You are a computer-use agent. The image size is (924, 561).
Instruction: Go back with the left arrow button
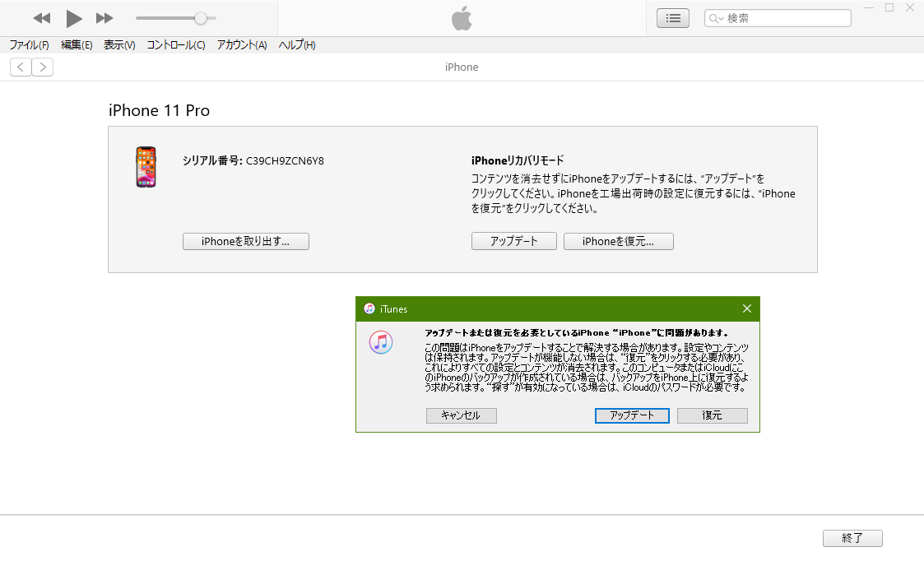[x=21, y=67]
